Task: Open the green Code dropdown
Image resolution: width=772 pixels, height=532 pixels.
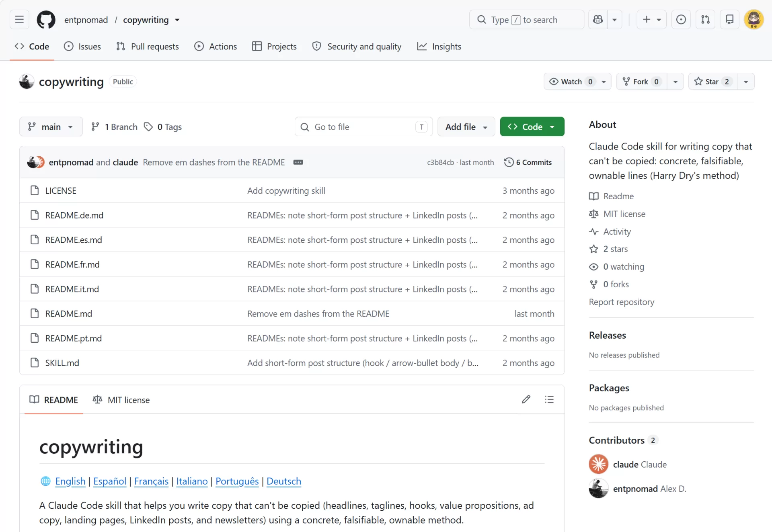Action: [x=532, y=127]
